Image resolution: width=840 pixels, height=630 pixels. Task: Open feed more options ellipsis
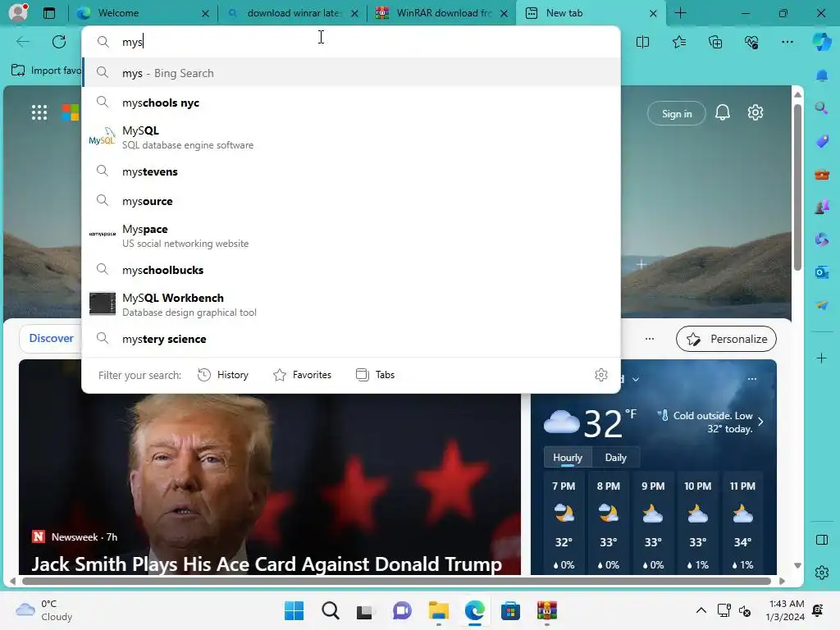point(650,339)
